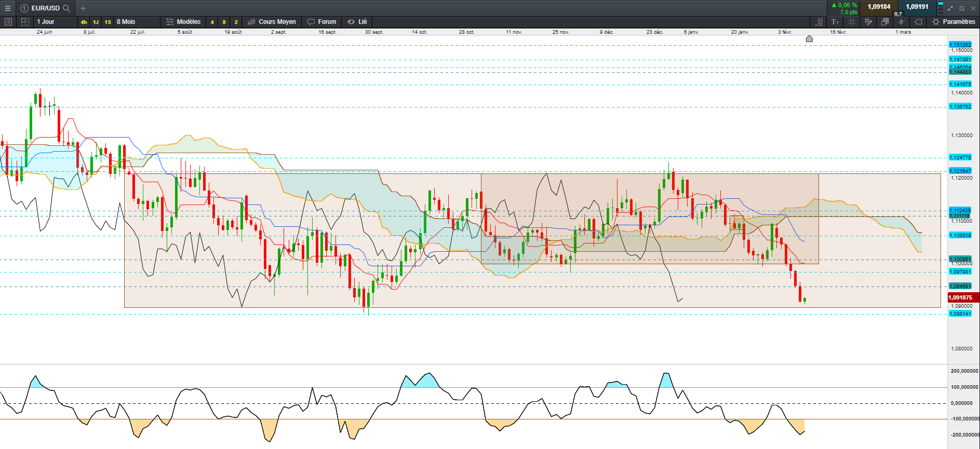Select the text annotation tool
Screen dimensions: 980x449
(x=835, y=22)
